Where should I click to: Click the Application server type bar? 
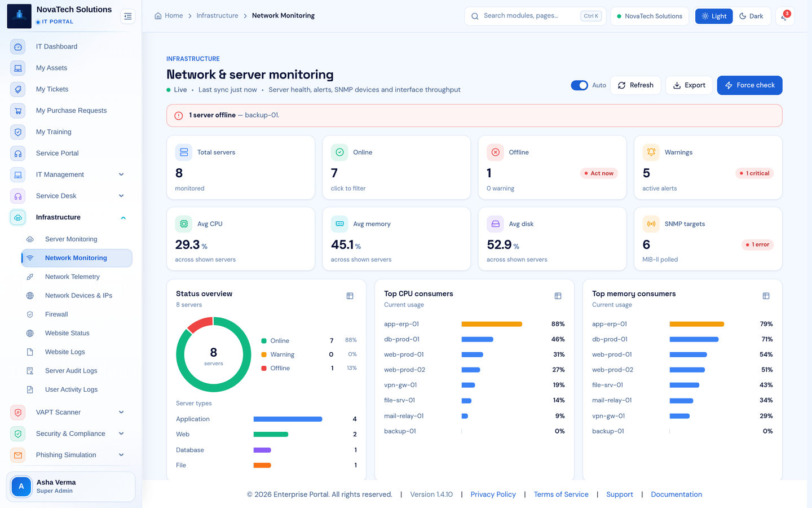pos(288,419)
